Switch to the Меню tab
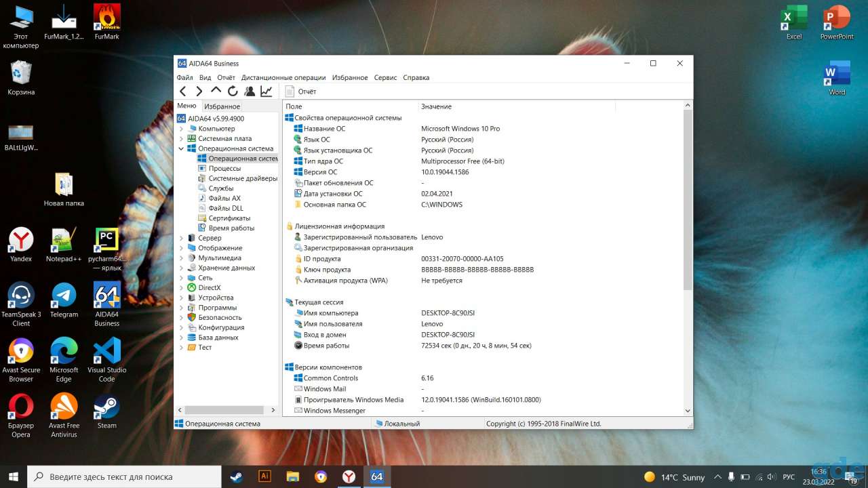The image size is (868, 488). [186, 106]
